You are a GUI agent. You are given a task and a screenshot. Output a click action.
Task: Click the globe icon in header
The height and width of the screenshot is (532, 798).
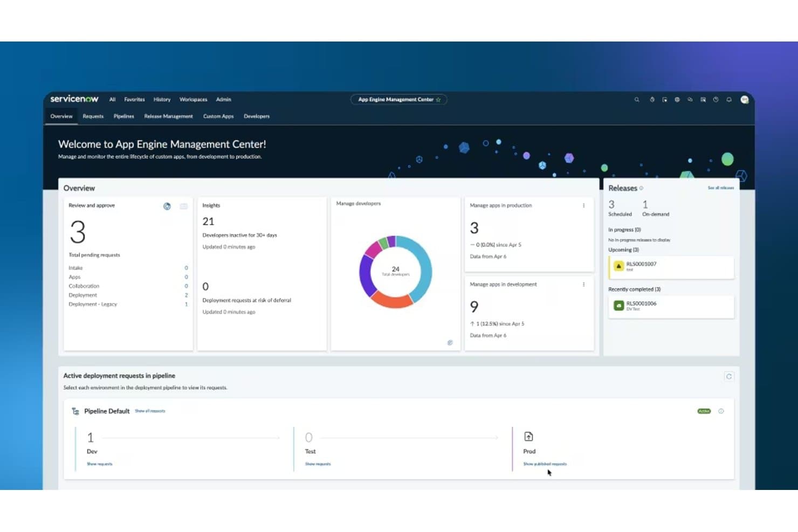pos(677,100)
